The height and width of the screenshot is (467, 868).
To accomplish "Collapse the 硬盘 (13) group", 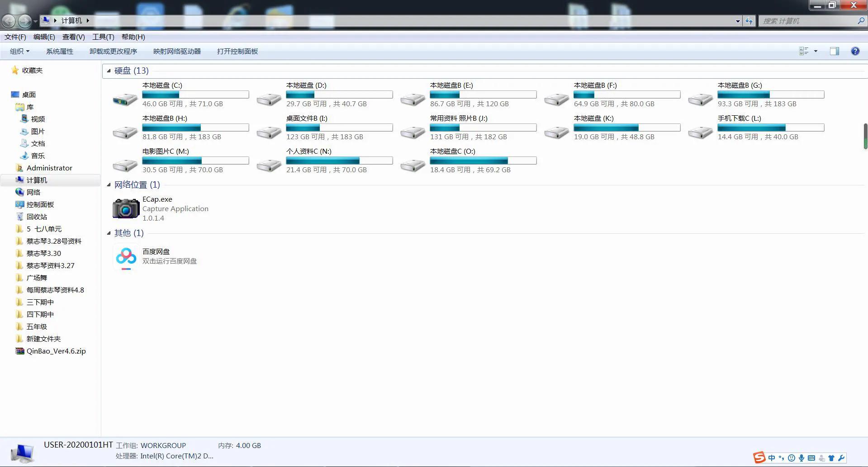I will click(x=109, y=71).
